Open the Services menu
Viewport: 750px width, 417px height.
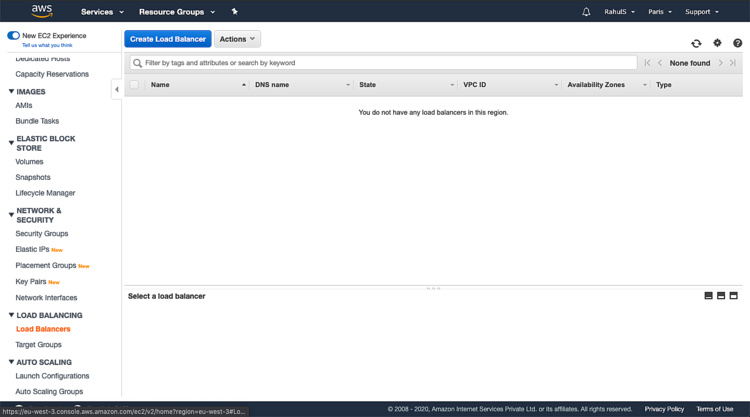click(x=102, y=12)
